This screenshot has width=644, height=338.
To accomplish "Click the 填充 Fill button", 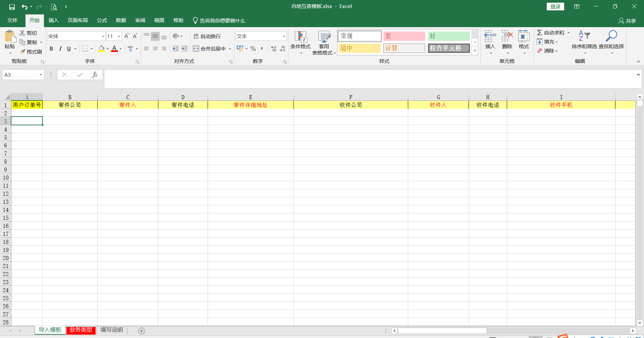I will 547,42.
